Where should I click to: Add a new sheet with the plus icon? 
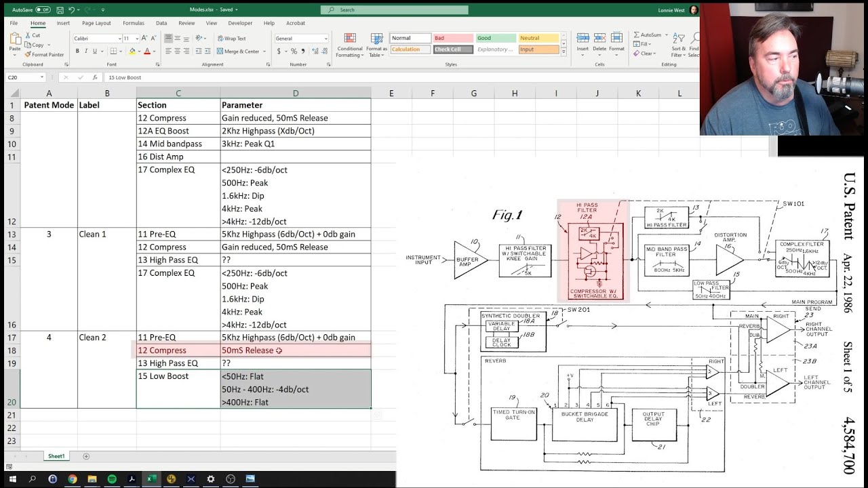point(86,456)
